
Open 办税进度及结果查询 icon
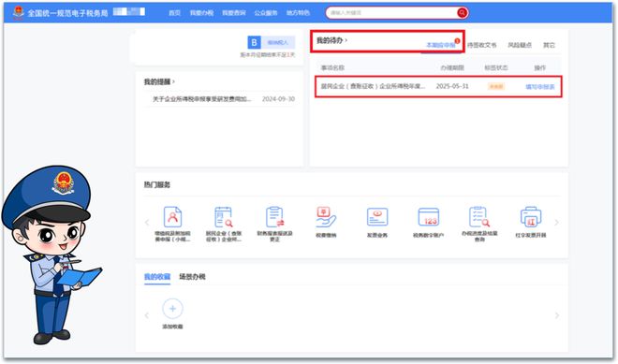tap(479, 217)
